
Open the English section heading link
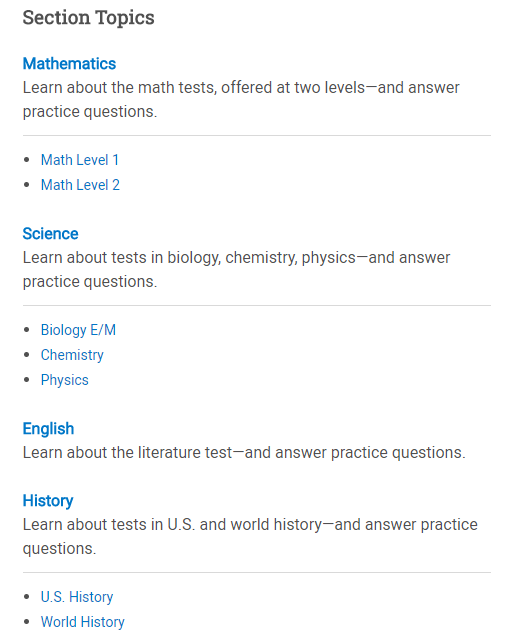pyautogui.click(x=48, y=429)
